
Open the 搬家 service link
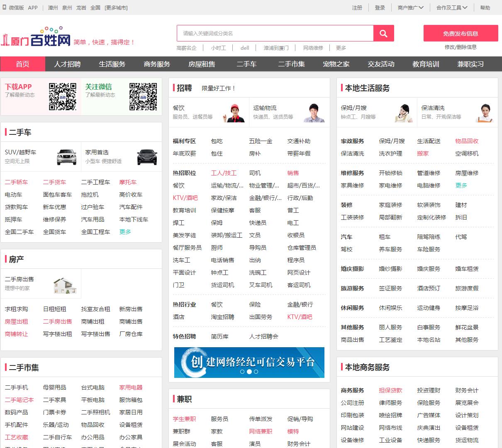tap(423, 153)
